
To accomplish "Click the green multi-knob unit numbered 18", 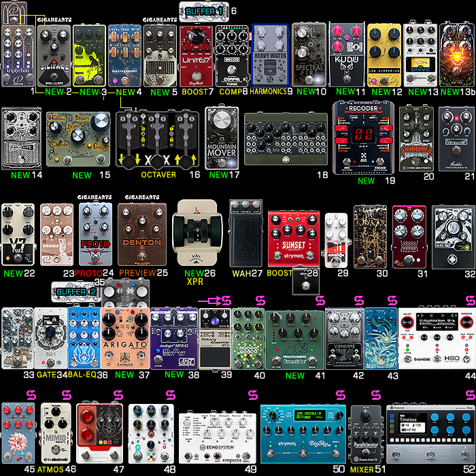I will (x=286, y=139).
